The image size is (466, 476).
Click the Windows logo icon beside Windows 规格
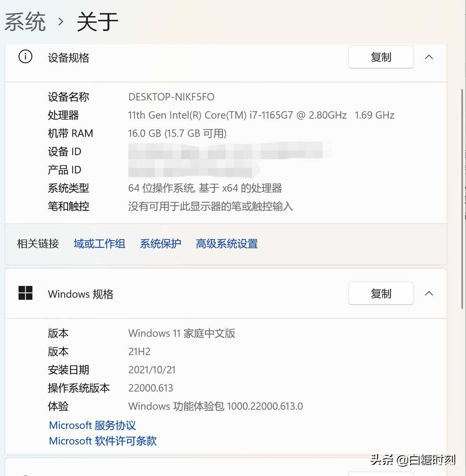(26, 293)
